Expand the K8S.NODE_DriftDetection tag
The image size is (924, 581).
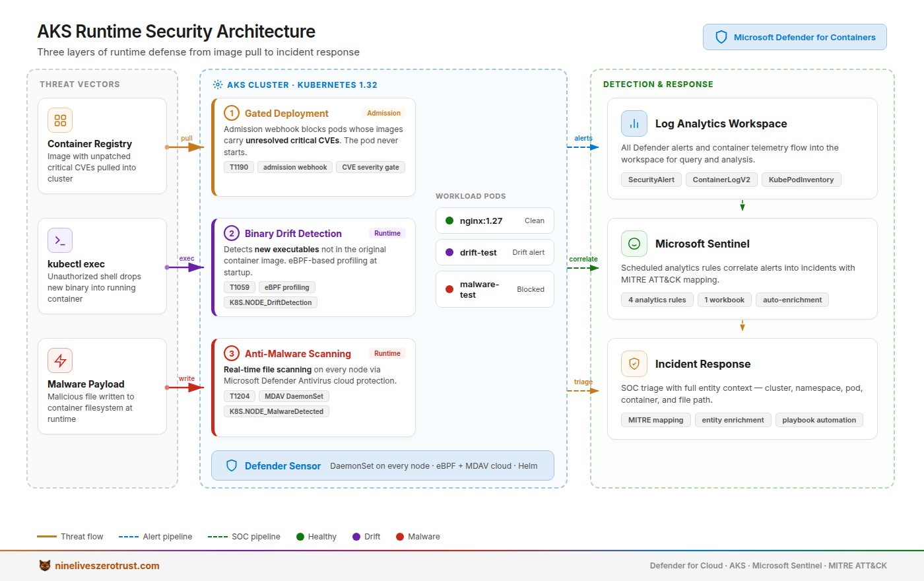click(x=271, y=302)
